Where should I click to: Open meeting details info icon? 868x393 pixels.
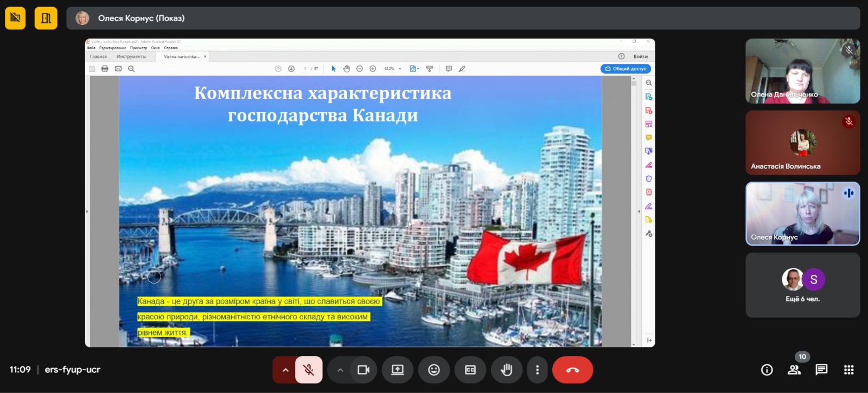tap(767, 370)
